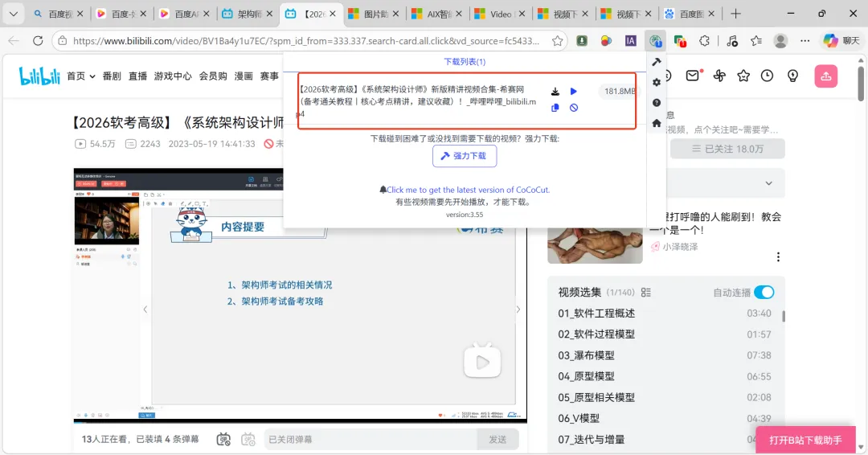Click 打开B站下载助手 button
The width and height of the screenshot is (868, 455).
[x=805, y=440]
